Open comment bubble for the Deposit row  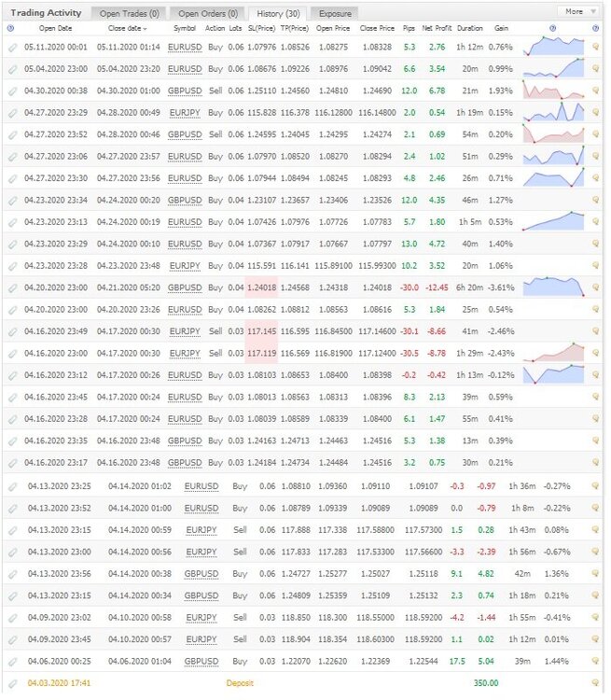click(595, 682)
